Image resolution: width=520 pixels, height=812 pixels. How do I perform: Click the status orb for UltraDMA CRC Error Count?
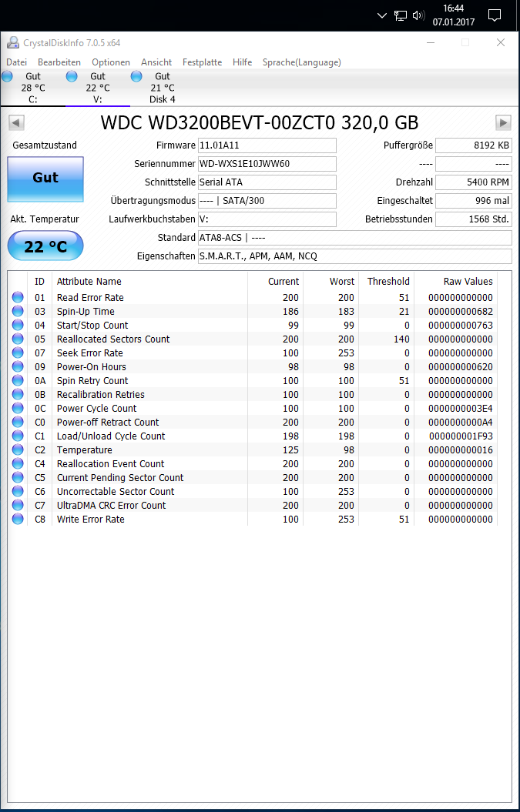coord(18,505)
